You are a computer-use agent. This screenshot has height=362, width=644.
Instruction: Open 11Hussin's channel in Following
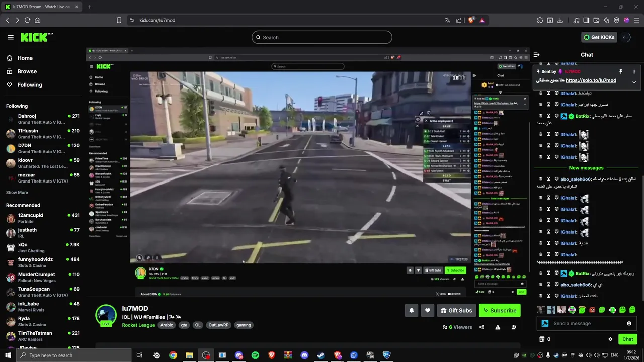[42, 134]
